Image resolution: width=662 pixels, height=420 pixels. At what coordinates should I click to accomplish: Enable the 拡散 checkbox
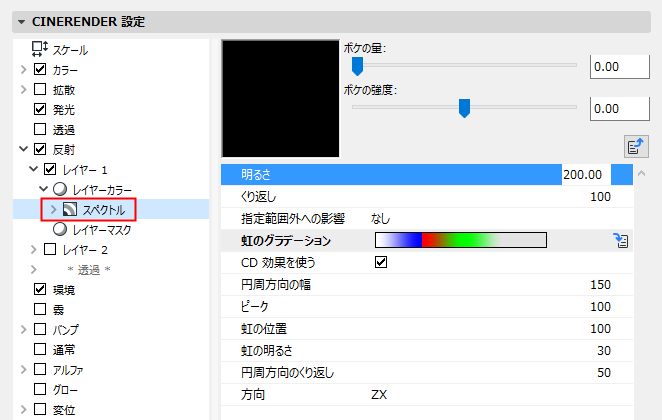pyautogui.click(x=40, y=89)
